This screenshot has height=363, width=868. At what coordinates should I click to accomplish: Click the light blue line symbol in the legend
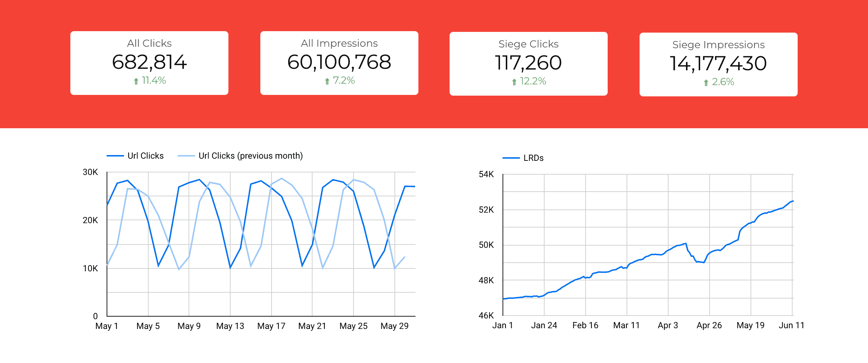pos(187,155)
